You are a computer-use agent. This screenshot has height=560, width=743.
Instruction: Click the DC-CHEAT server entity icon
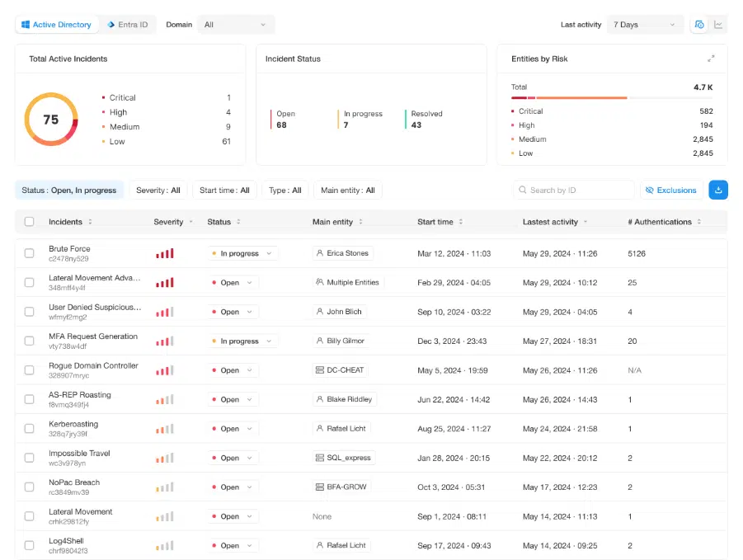coord(320,370)
